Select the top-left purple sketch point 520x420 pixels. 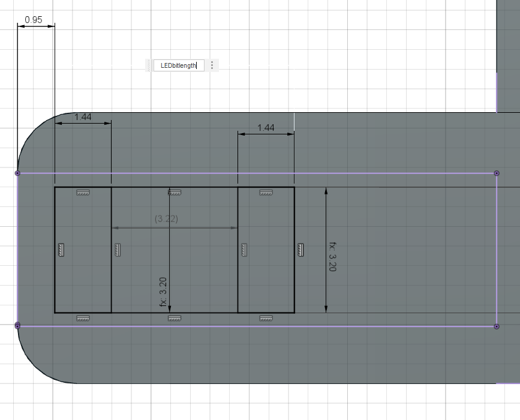click(x=17, y=173)
